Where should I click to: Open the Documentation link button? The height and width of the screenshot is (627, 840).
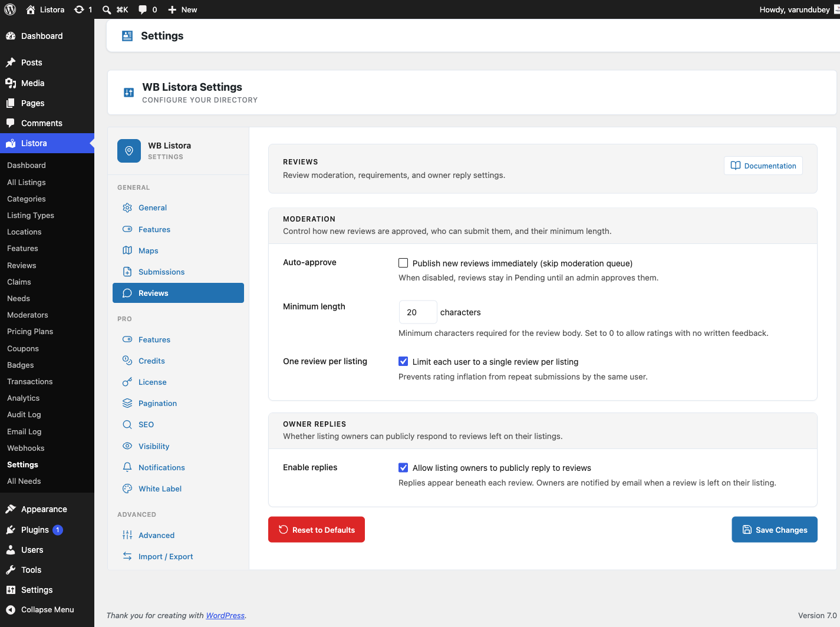tap(763, 166)
